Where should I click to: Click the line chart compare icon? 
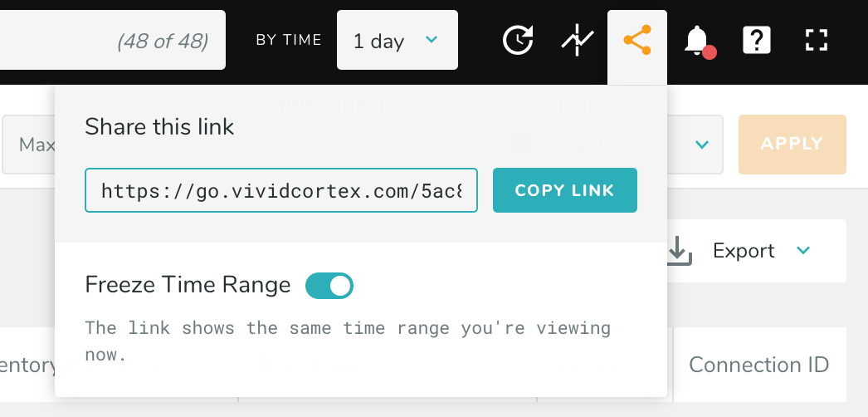[x=578, y=41]
